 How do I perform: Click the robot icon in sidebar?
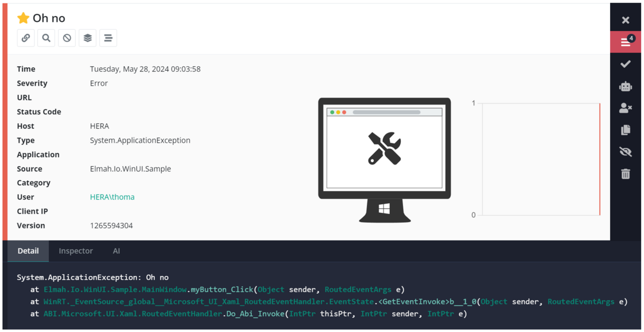coord(626,86)
